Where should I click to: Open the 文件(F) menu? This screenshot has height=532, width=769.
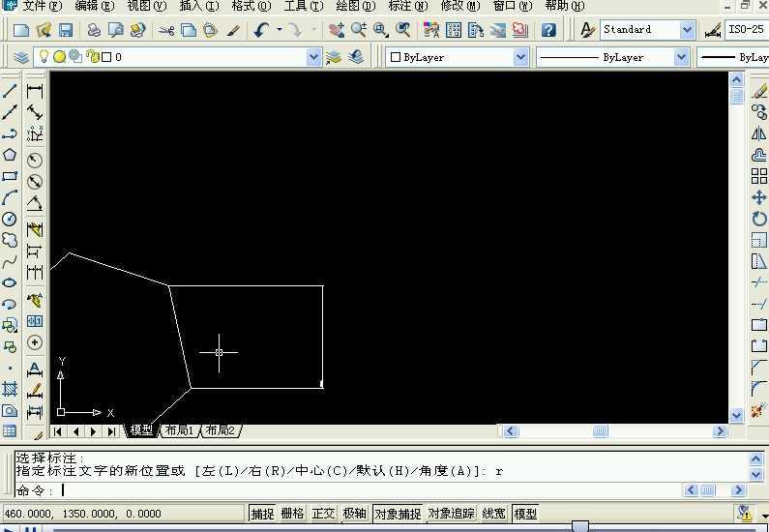tap(43, 6)
